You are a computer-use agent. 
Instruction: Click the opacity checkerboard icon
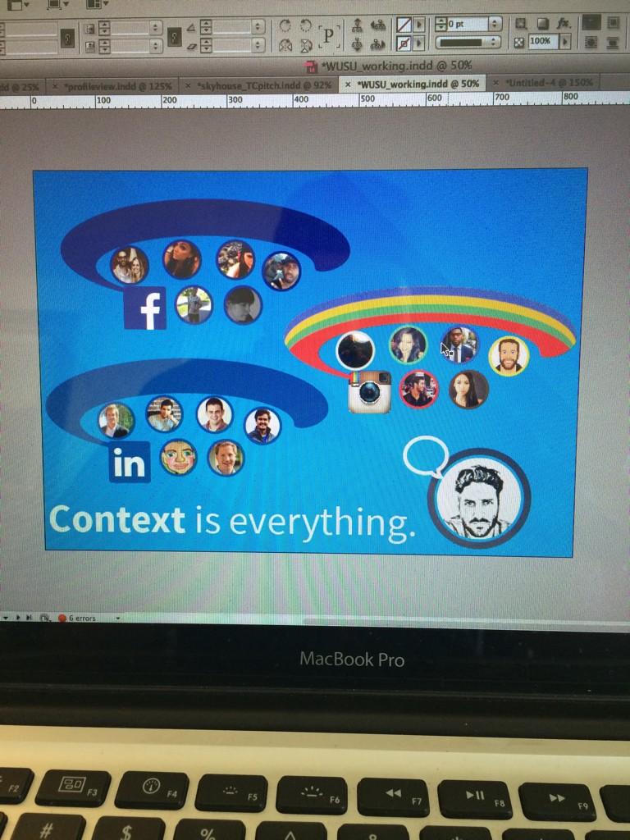tap(519, 43)
